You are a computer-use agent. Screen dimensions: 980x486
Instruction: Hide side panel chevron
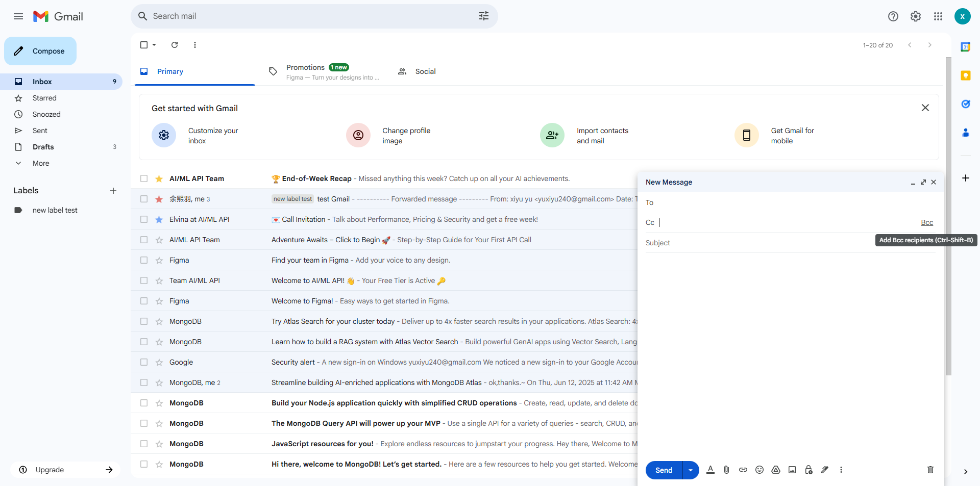pyautogui.click(x=966, y=472)
